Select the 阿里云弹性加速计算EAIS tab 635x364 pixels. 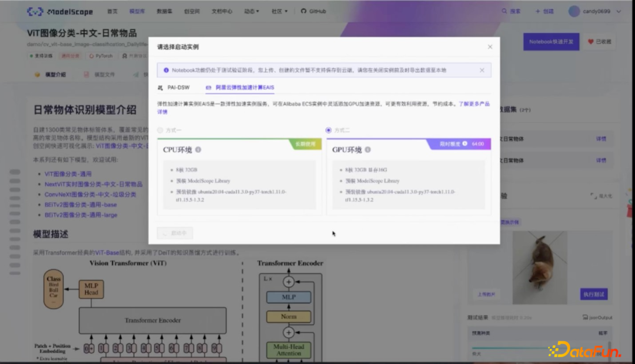tap(240, 88)
